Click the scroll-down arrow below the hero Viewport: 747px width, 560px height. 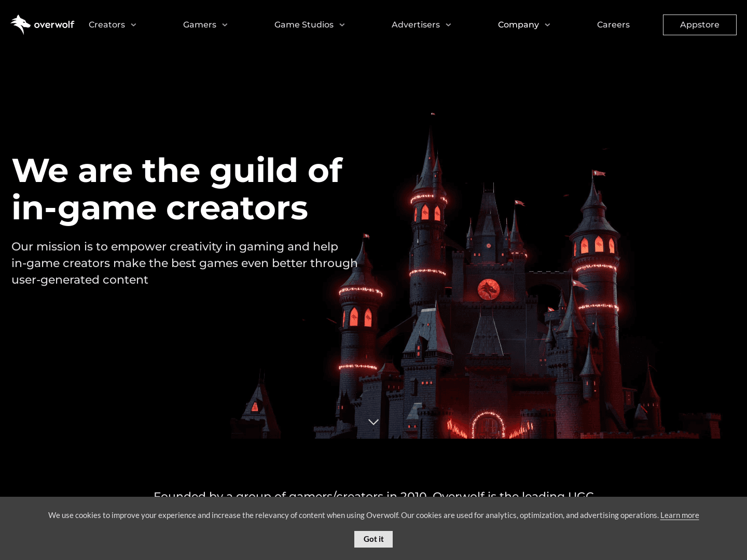tap(374, 422)
